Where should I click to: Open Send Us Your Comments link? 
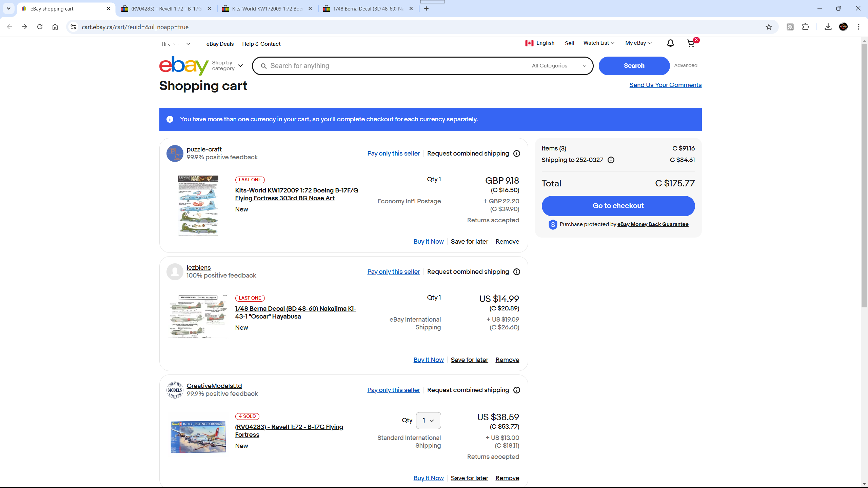point(665,85)
